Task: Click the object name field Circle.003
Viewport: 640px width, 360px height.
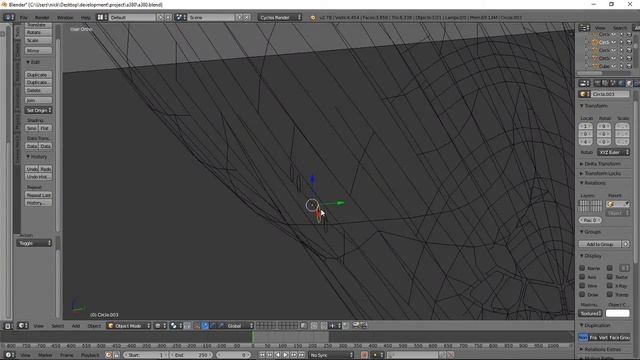Action: 610,94
